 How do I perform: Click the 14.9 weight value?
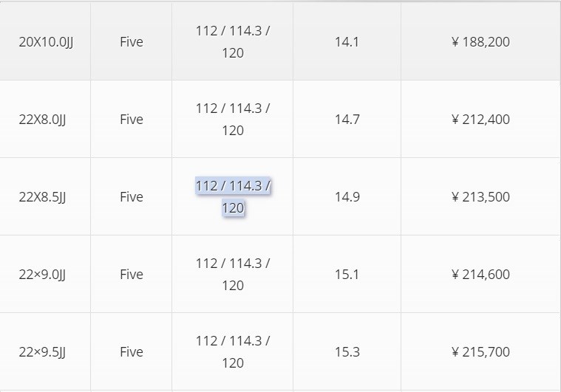tap(347, 197)
